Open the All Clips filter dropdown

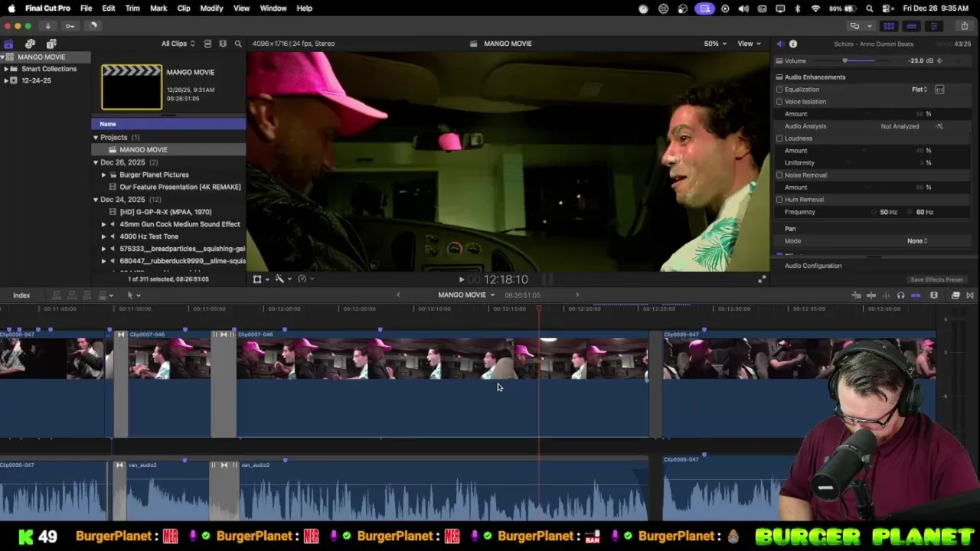pyautogui.click(x=178, y=44)
